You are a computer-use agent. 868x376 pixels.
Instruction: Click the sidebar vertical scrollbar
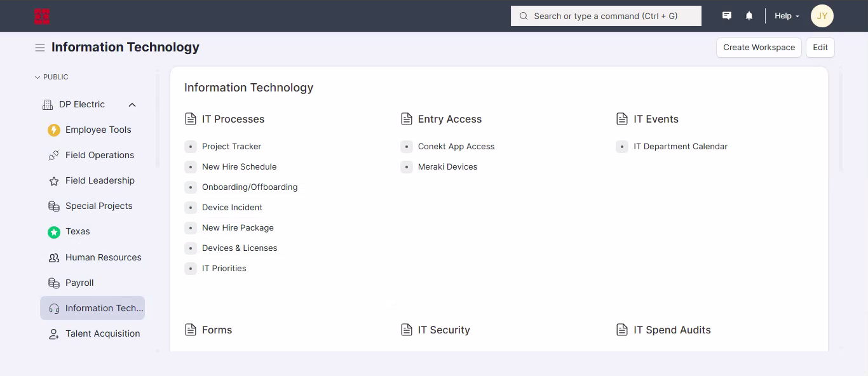pyautogui.click(x=158, y=121)
